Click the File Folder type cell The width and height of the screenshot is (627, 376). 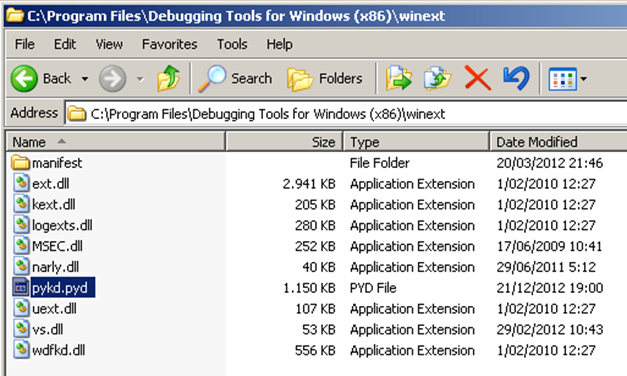379,163
